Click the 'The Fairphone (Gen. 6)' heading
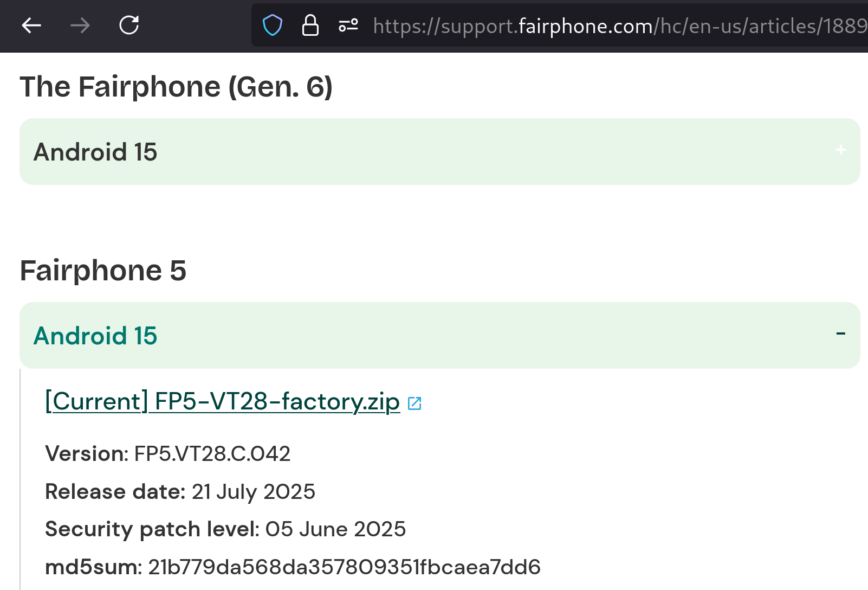 pyautogui.click(x=176, y=87)
